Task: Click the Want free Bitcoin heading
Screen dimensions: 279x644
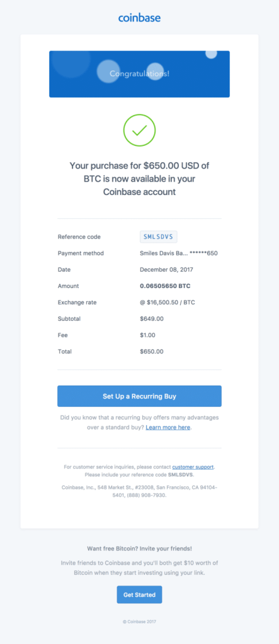Action: pos(140,548)
